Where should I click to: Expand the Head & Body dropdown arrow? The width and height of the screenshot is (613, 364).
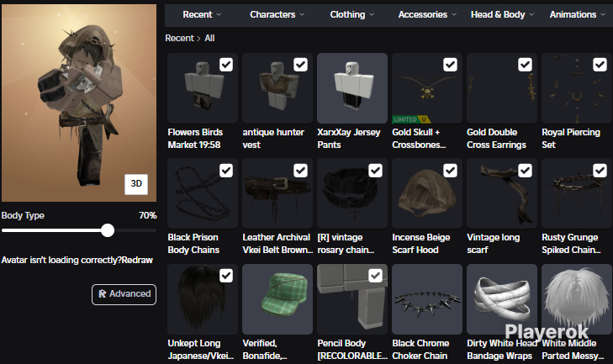point(531,14)
